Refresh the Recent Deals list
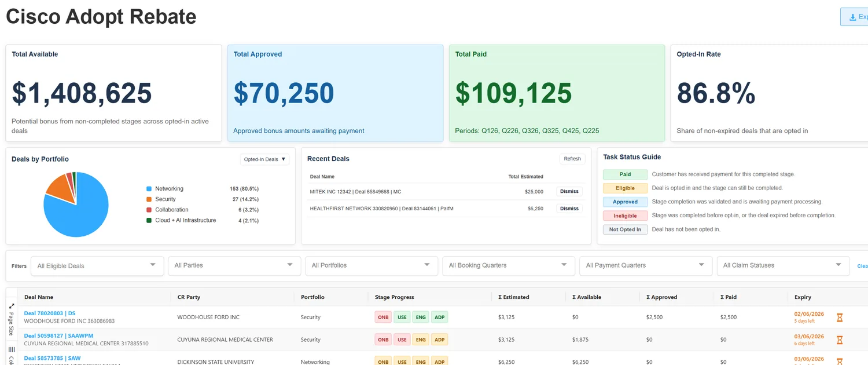The width and height of the screenshot is (868, 365). [572, 159]
